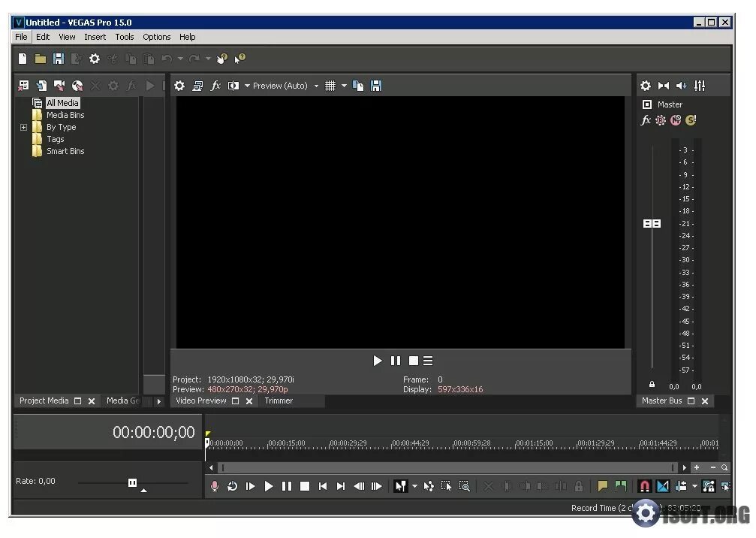Open Master Bus audio properties gear
The image size is (756, 538).
(x=646, y=86)
